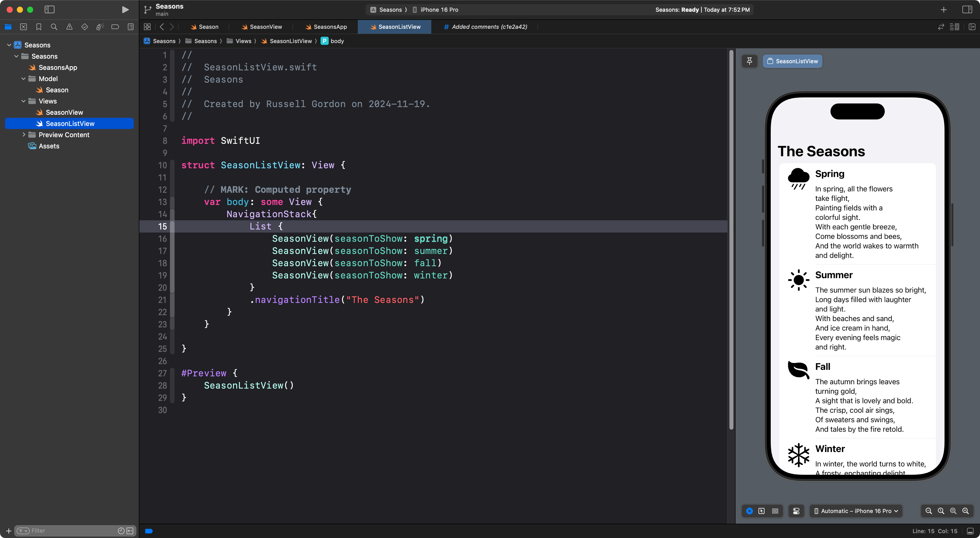The width and height of the screenshot is (980, 538).
Task: Toggle the left navigator sidebar
Action: pos(50,10)
